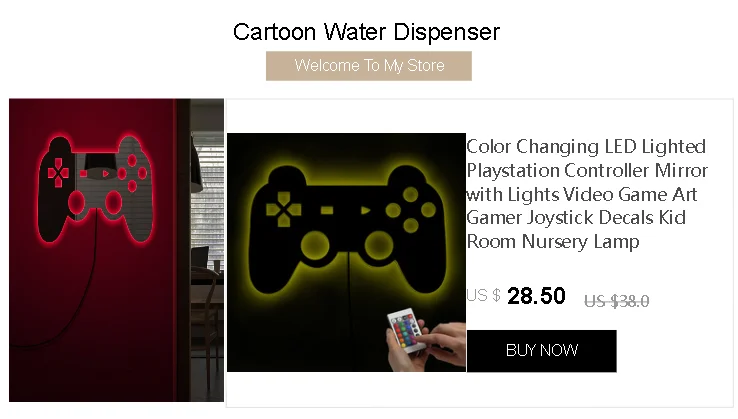The image size is (738, 419).
Task: Click the yellow D-pad on controller image
Action: 283,210
